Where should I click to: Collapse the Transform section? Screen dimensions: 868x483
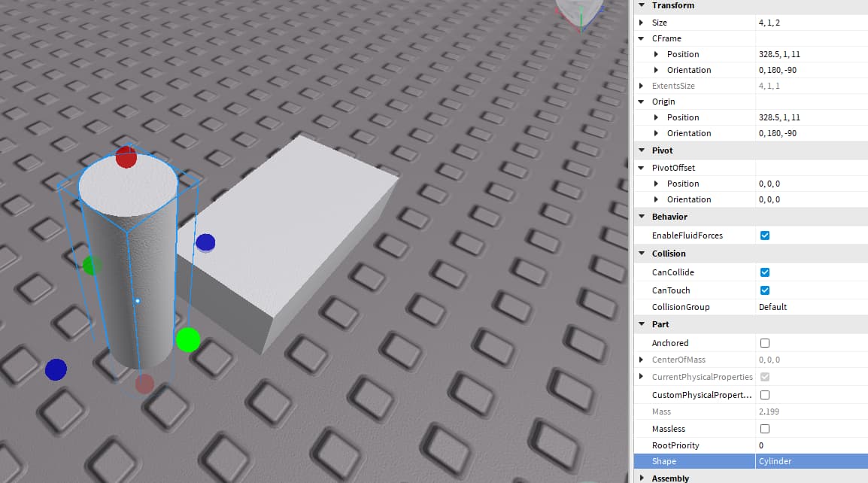(x=642, y=5)
